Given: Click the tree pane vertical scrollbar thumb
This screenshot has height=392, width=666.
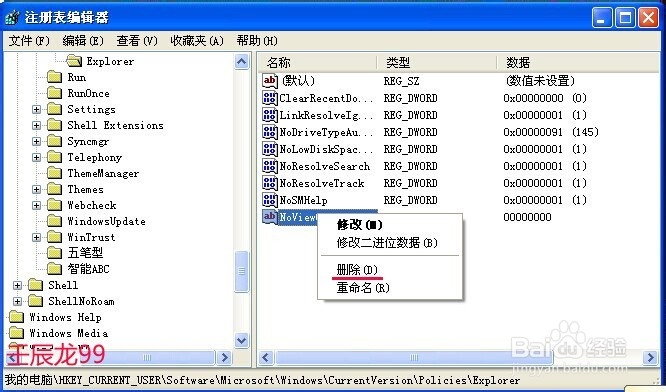Looking at the screenshot, I should (x=241, y=271).
